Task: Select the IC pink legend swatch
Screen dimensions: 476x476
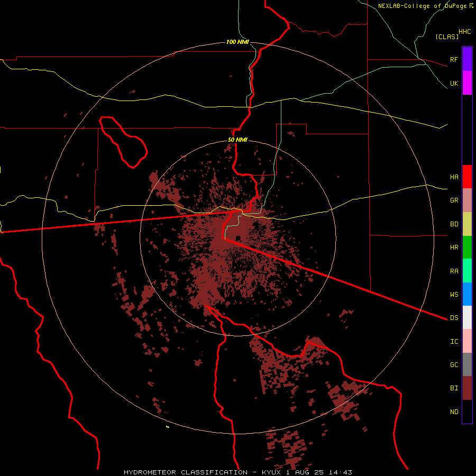Action: [467, 341]
